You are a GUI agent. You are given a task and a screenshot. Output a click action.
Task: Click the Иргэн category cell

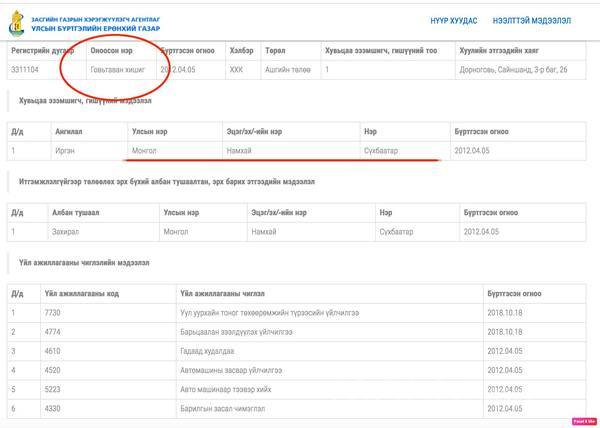click(66, 150)
